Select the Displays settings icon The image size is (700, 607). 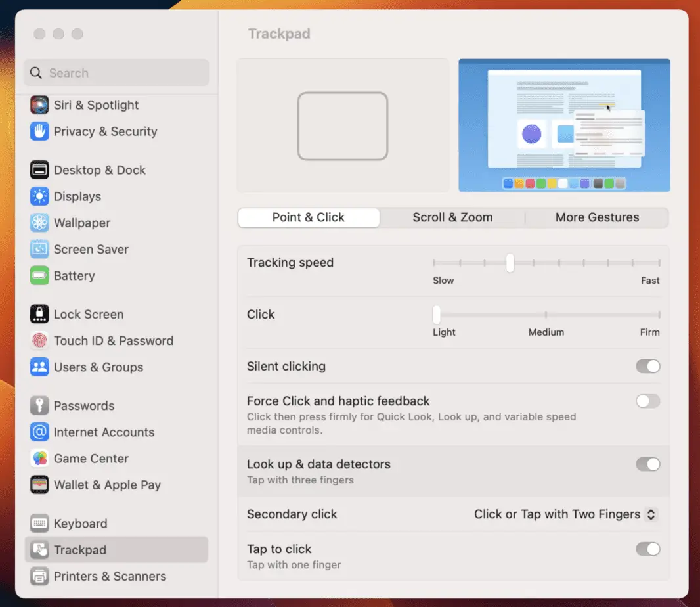point(39,196)
